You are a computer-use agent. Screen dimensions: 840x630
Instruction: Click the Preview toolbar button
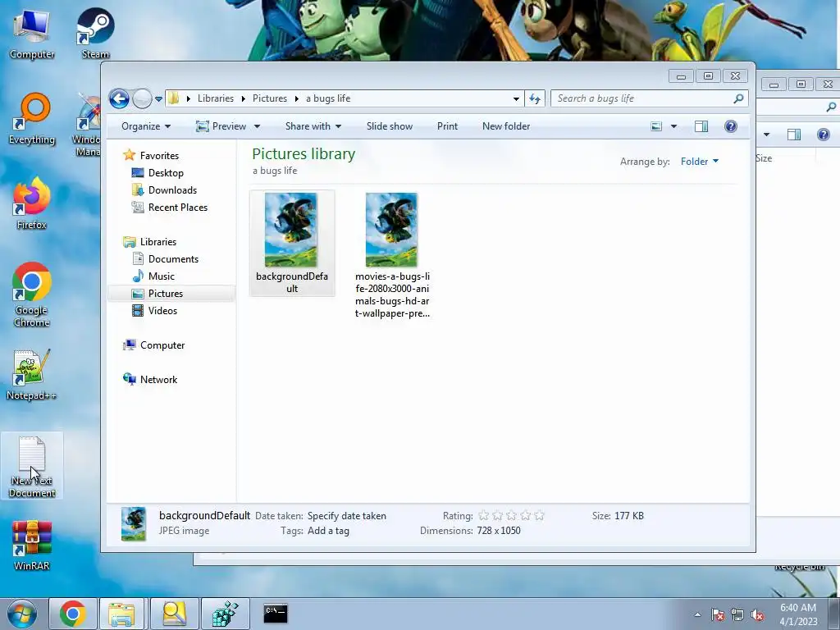pos(221,126)
